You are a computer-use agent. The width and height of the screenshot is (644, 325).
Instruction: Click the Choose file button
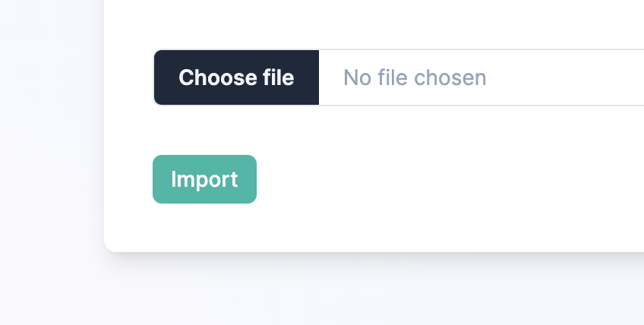point(236,77)
